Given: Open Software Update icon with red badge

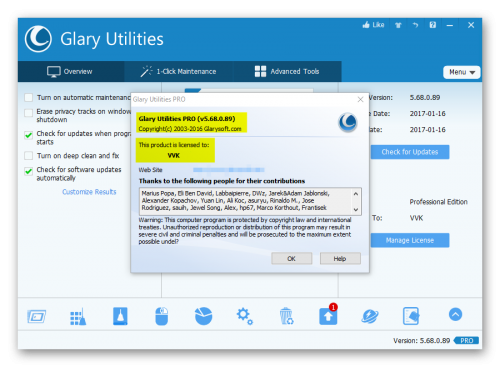Looking at the screenshot, I should pos(328,314).
